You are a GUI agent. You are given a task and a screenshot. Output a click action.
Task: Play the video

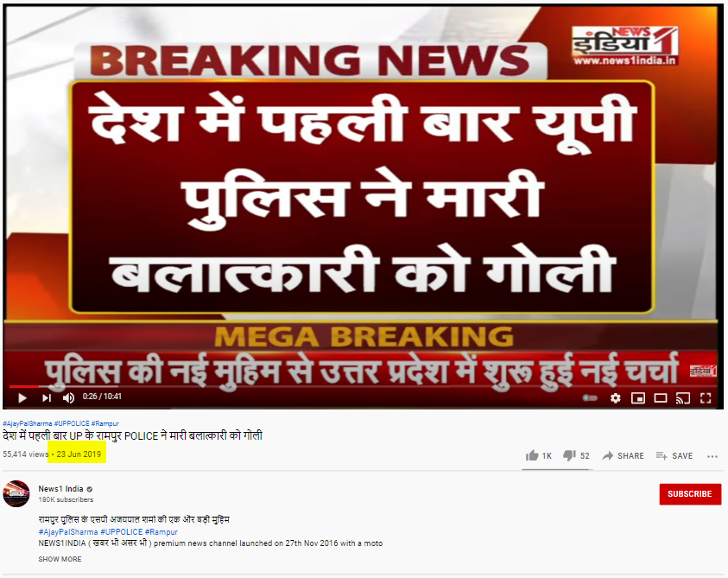[x=22, y=397]
